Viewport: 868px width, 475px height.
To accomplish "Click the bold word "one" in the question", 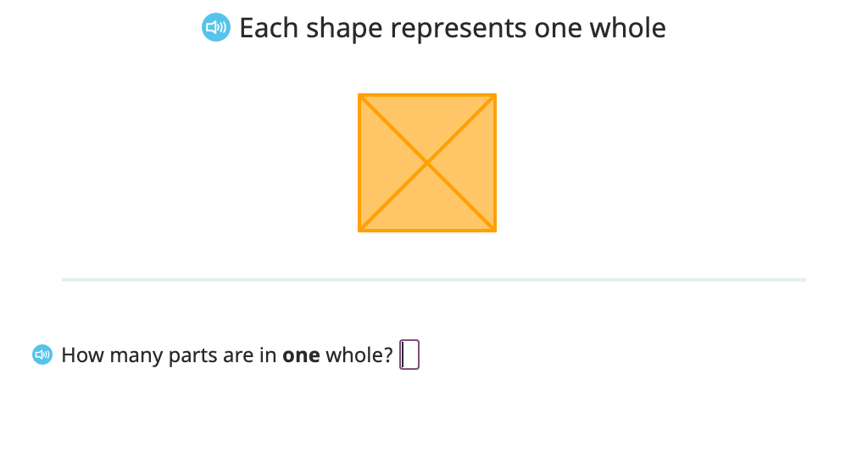I will coord(301,355).
